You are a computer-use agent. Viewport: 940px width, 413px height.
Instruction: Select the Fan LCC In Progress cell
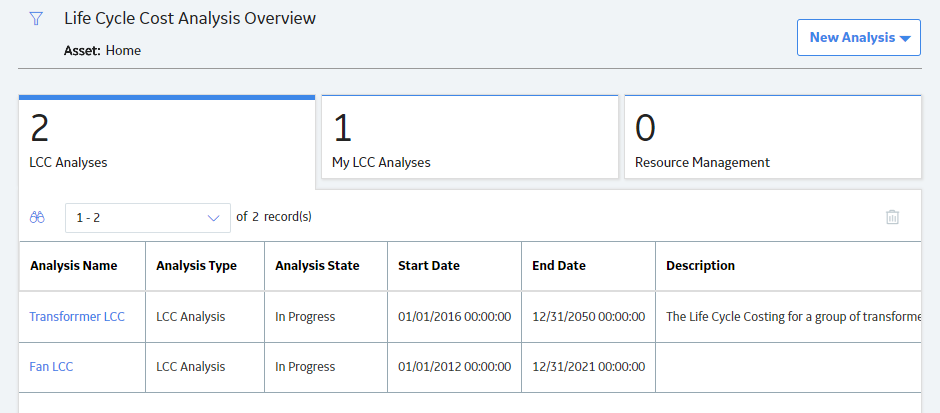pos(326,367)
